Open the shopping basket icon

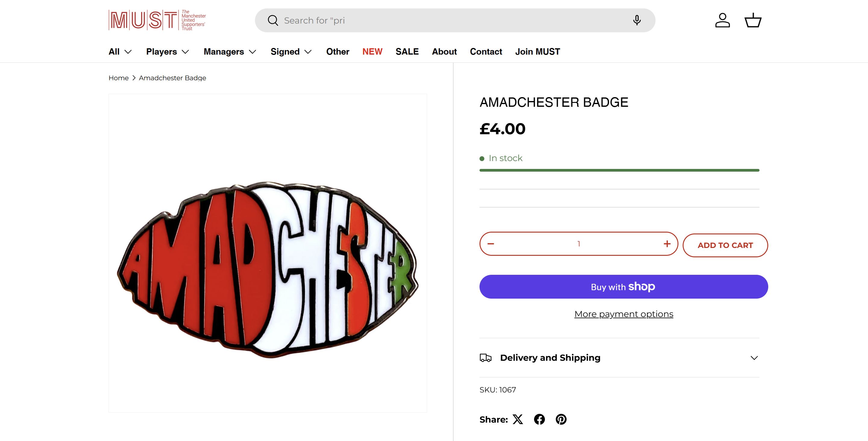(x=753, y=21)
